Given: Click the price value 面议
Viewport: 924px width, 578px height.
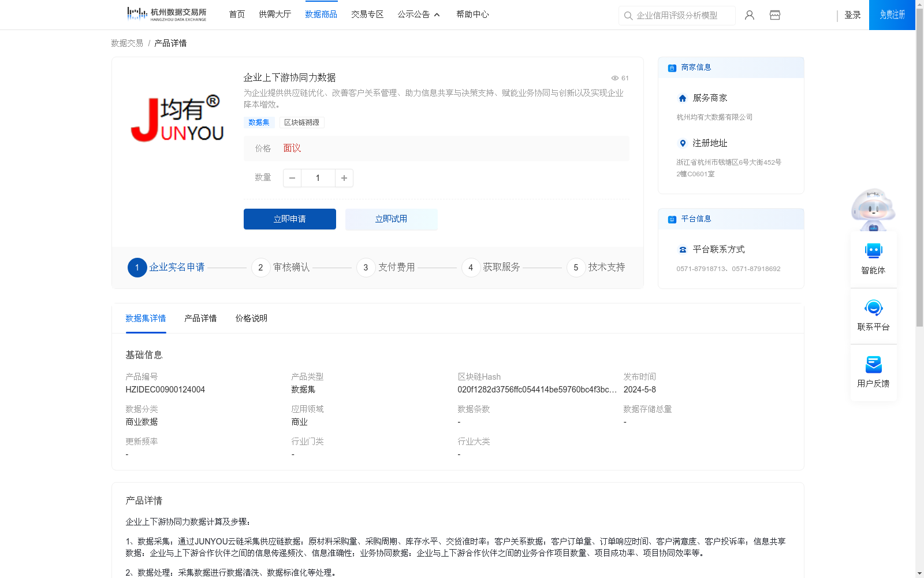Looking at the screenshot, I should click(x=292, y=149).
